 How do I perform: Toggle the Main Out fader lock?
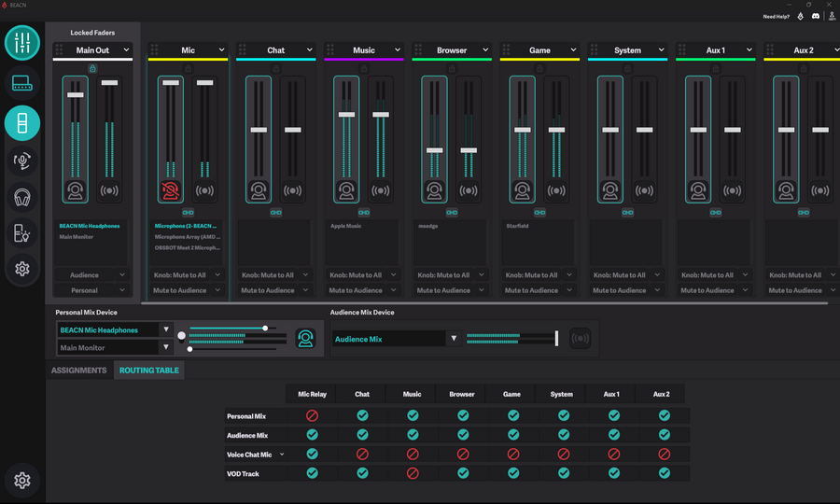(92, 68)
